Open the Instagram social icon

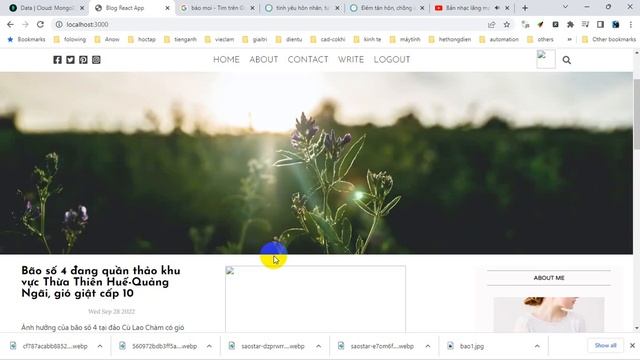96,60
